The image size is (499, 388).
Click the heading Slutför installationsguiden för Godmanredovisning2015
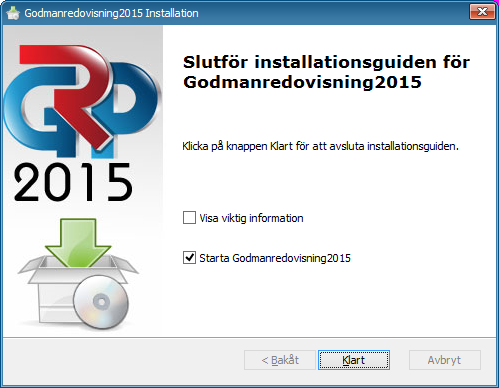click(326, 72)
